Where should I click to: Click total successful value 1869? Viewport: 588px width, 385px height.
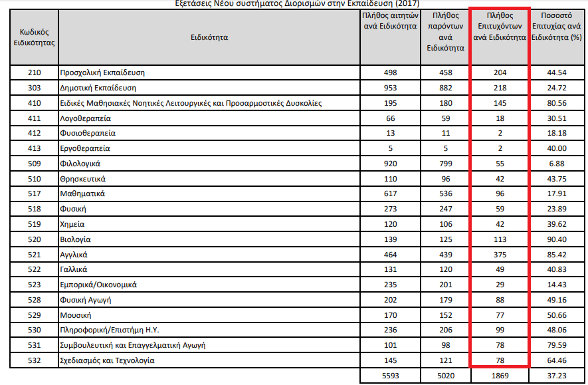(500, 376)
